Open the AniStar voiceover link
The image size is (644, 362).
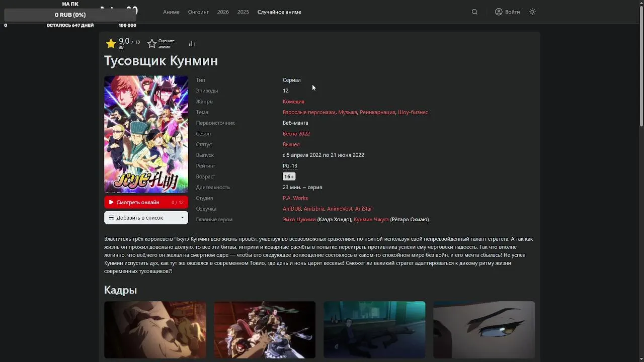(364, 209)
